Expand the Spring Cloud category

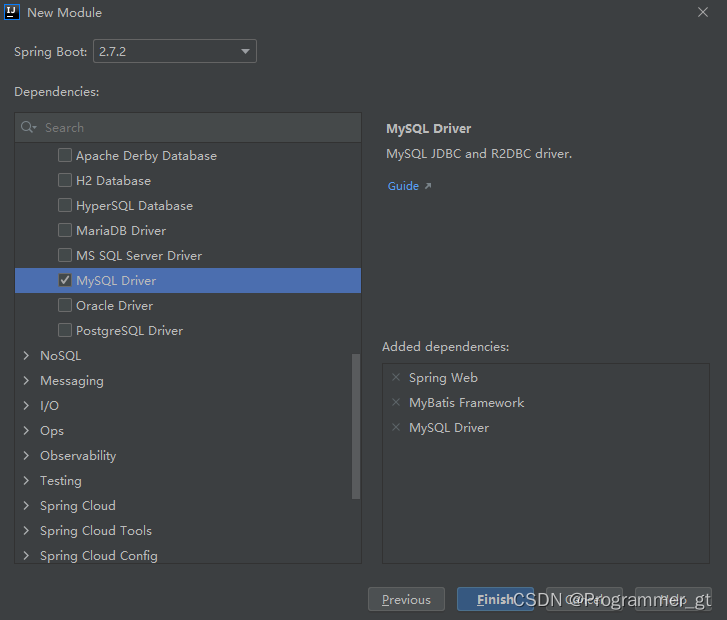[26, 506]
